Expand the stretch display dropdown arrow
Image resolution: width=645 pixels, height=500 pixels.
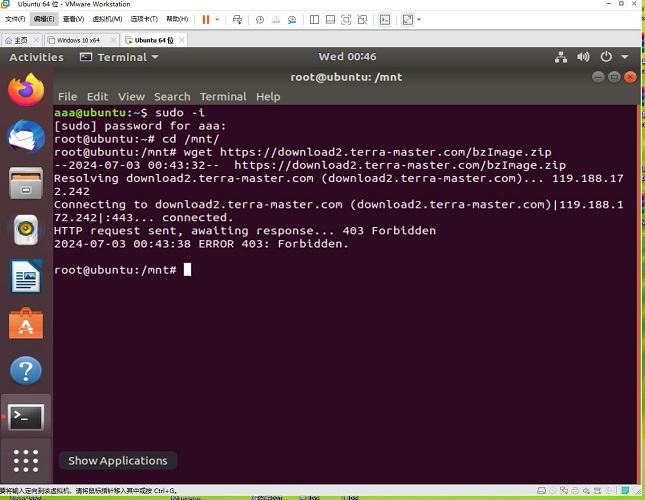(x=419, y=19)
